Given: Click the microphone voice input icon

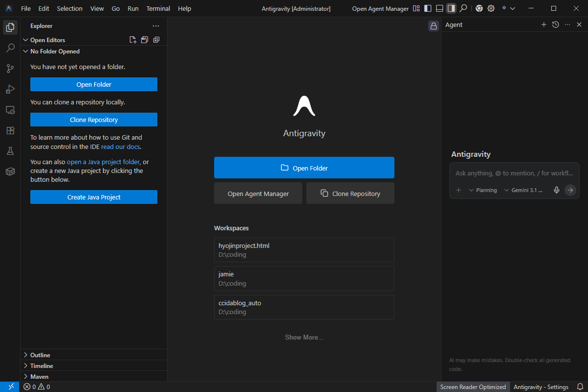Looking at the screenshot, I should click(x=557, y=190).
